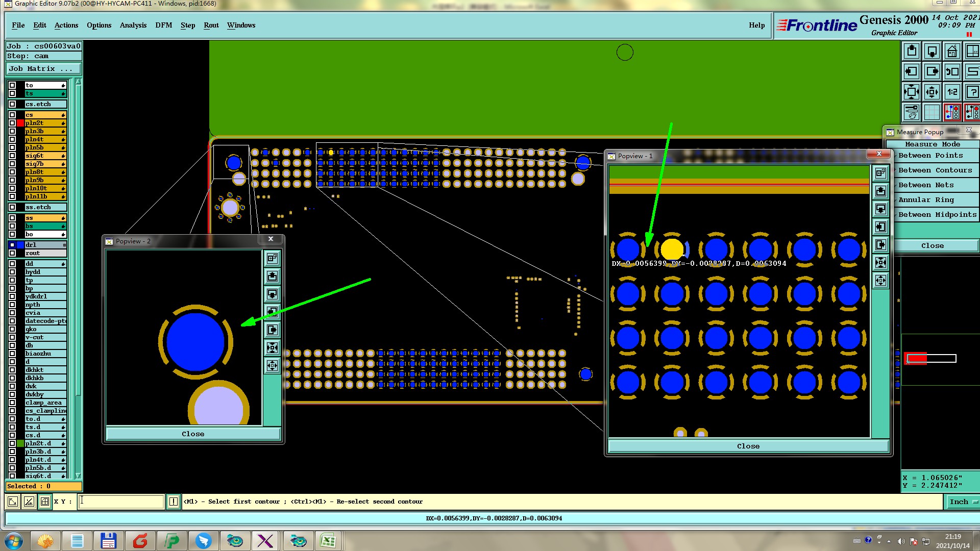Screen dimensions: 980x551
Task: Toggle the pln2t layer checkbox
Action: 12,123
